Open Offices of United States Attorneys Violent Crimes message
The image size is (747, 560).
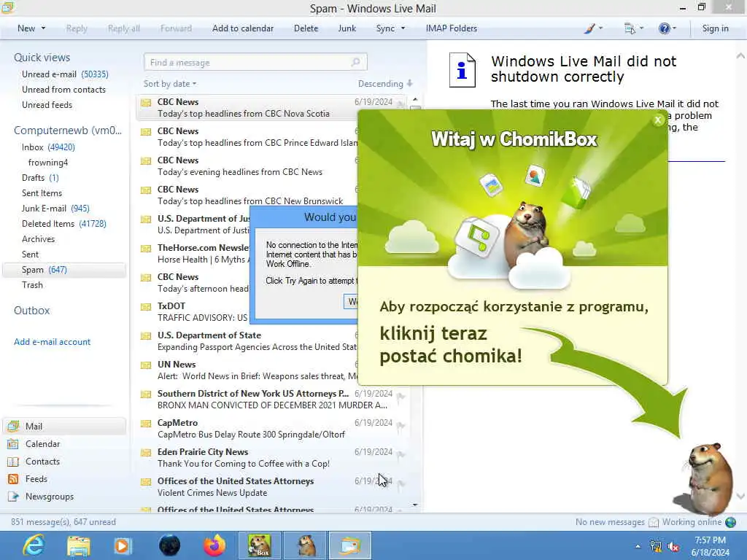271,486
